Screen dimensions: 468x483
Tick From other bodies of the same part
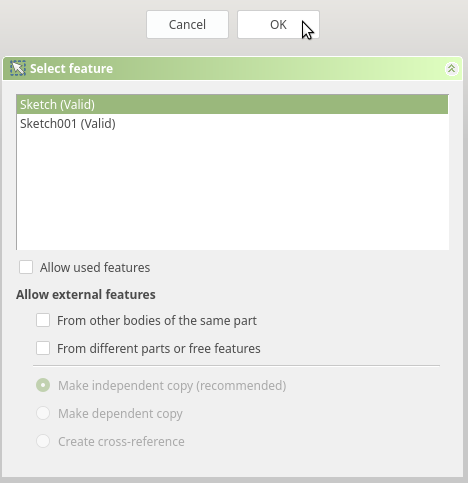coord(43,320)
